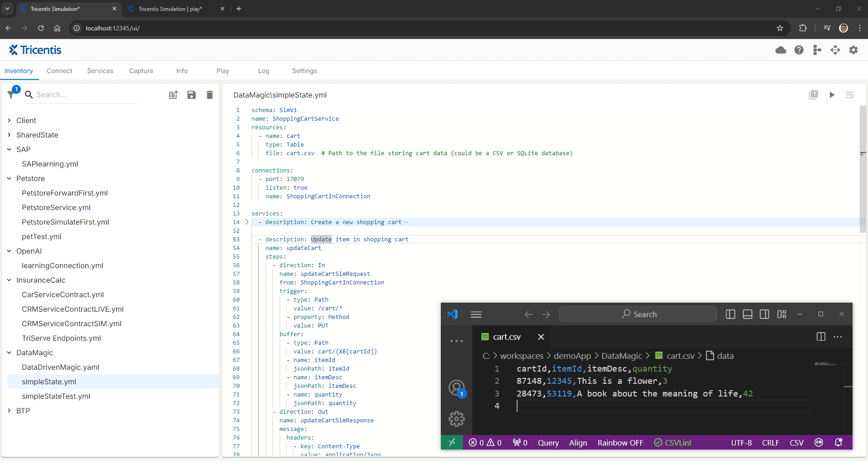
Task: Run the simulation with the play icon
Action: pyautogui.click(x=832, y=95)
